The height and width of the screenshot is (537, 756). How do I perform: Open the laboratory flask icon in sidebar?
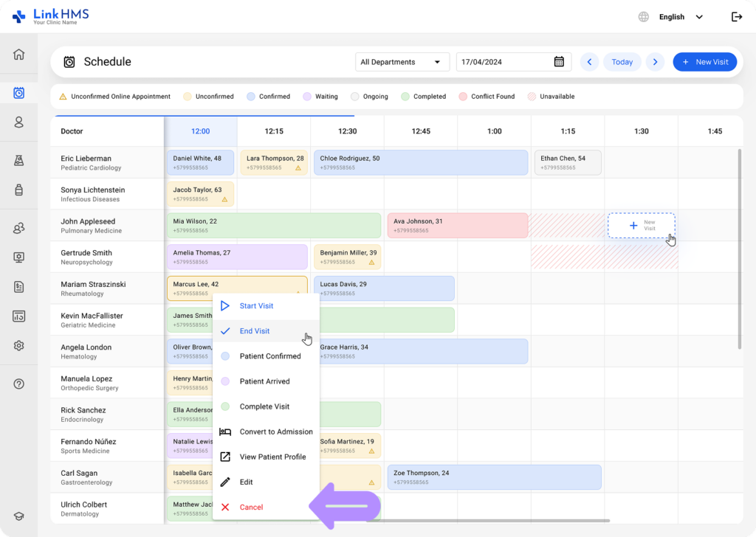point(18,160)
